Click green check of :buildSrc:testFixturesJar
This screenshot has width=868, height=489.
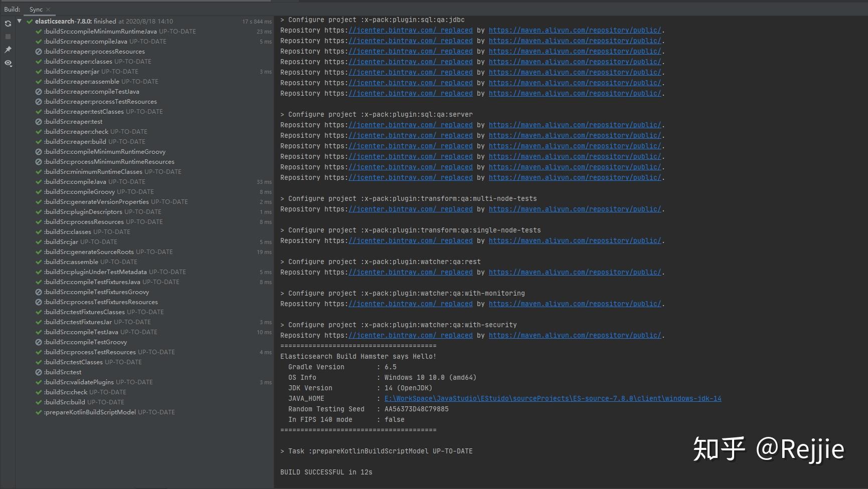coord(39,322)
